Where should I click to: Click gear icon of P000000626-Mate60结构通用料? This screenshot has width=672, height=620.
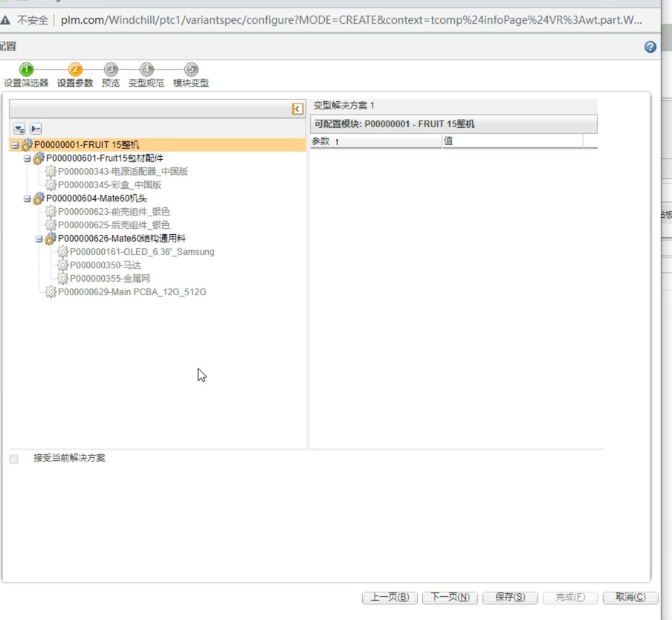coord(51,238)
